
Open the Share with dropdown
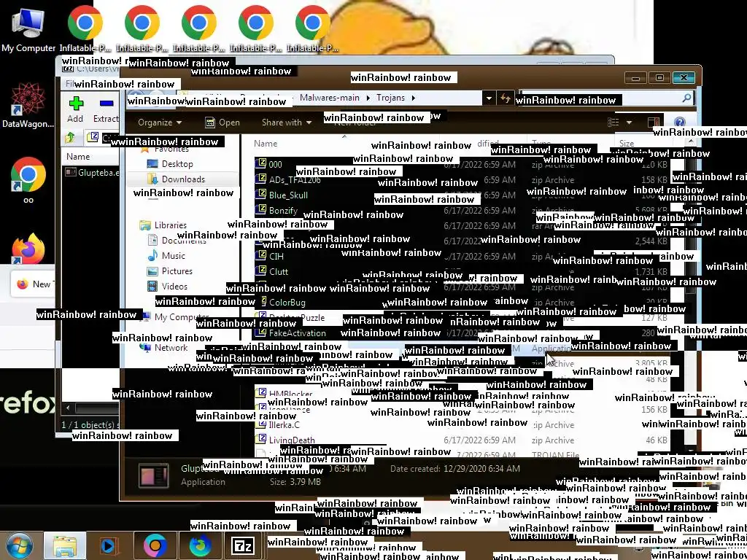286,122
